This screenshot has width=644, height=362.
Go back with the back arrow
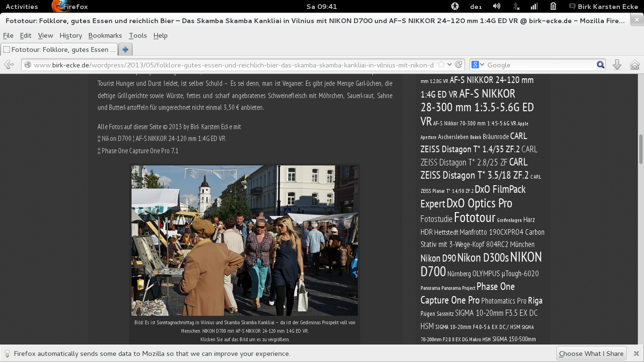click(8, 65)
